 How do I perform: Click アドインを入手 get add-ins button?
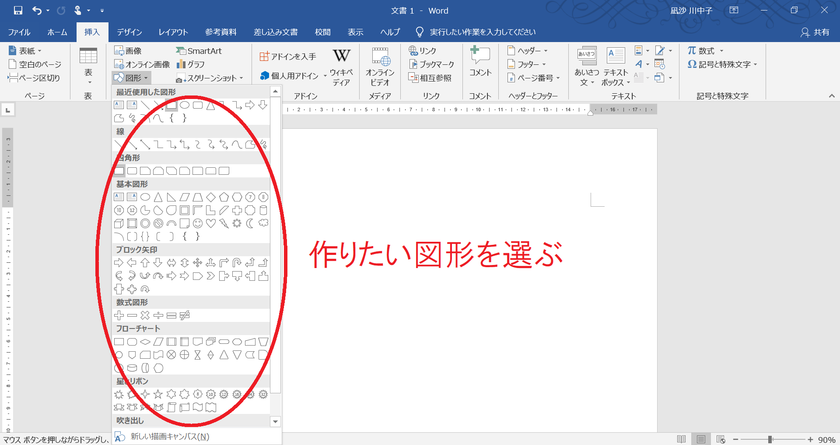tap(288, 56)
